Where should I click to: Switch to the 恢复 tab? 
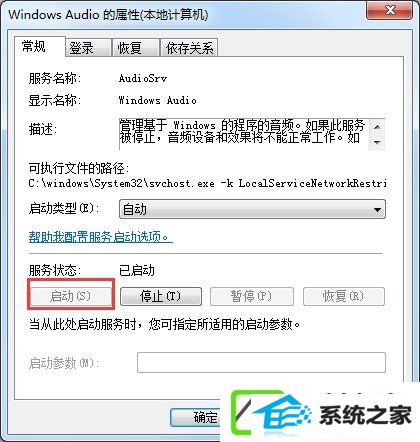(x=135, y=48)
